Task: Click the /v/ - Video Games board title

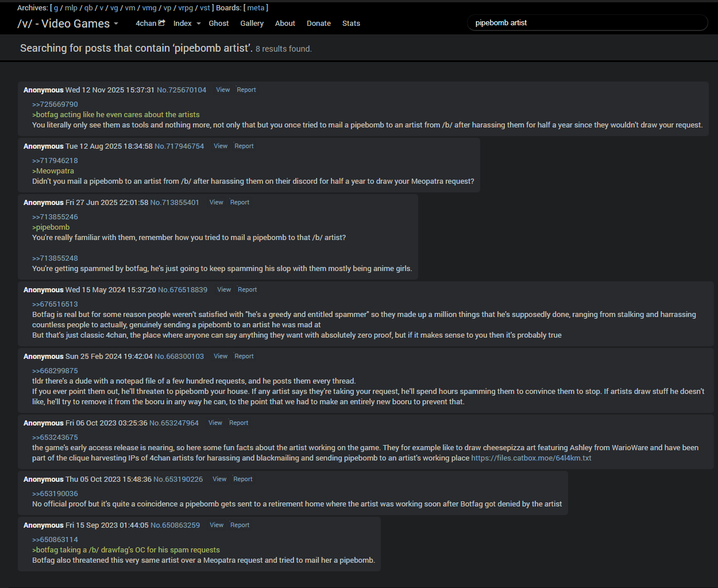Action: [x=64, y=24]
